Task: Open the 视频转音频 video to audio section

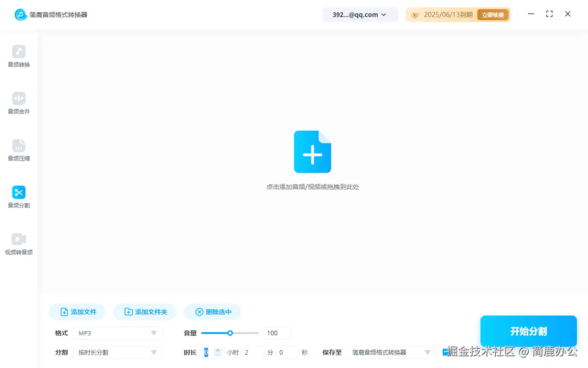Action: [19, 244]
